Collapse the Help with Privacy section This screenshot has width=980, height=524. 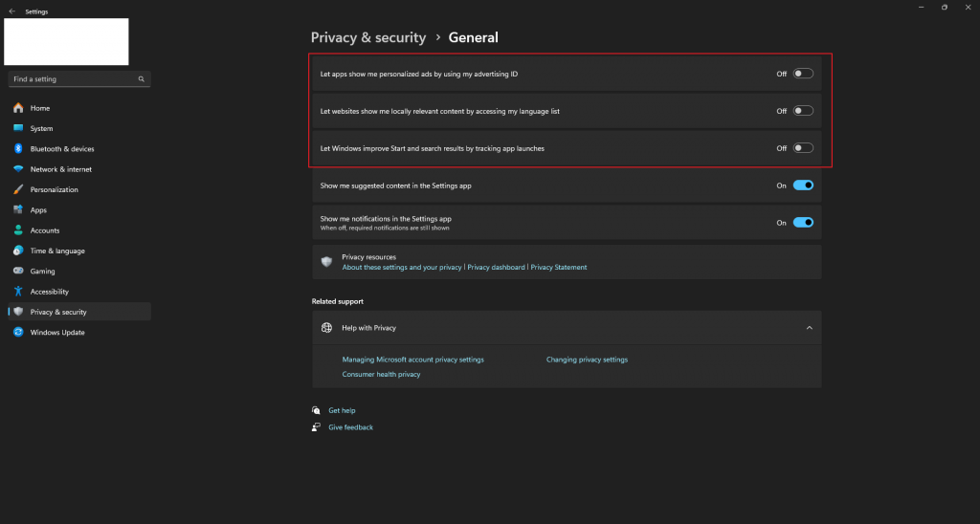809,328
